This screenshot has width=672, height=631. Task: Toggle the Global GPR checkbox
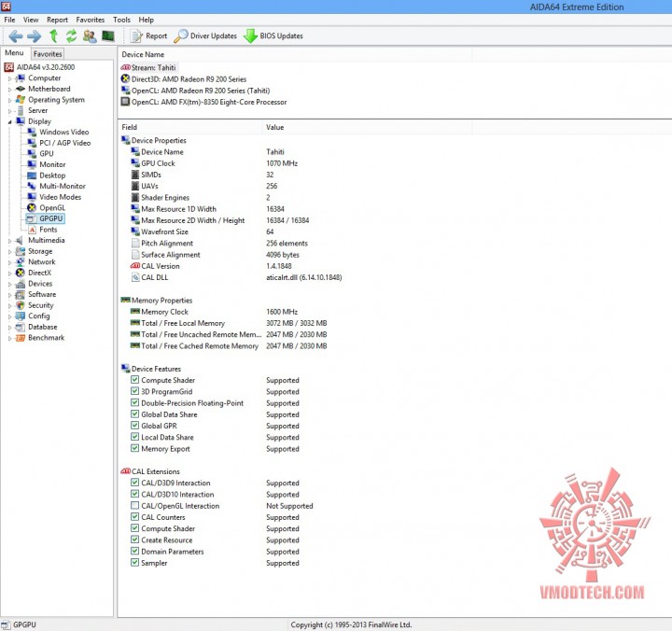pos(134,426)
